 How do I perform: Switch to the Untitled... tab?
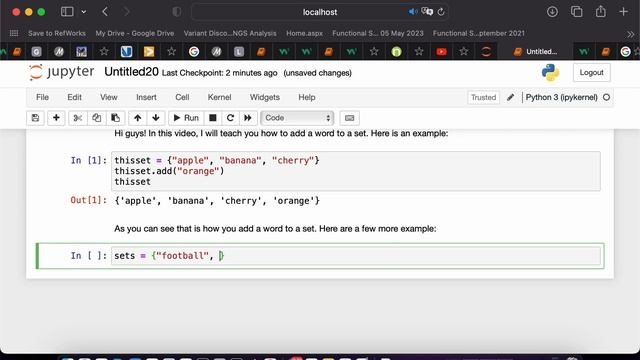coord(535,52)
